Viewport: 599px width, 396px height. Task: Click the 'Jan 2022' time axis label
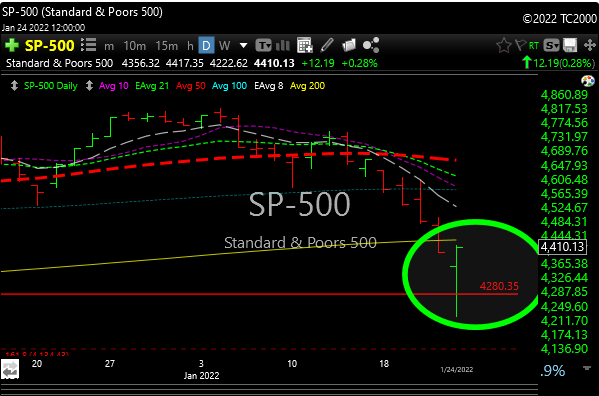coord(201,376)
